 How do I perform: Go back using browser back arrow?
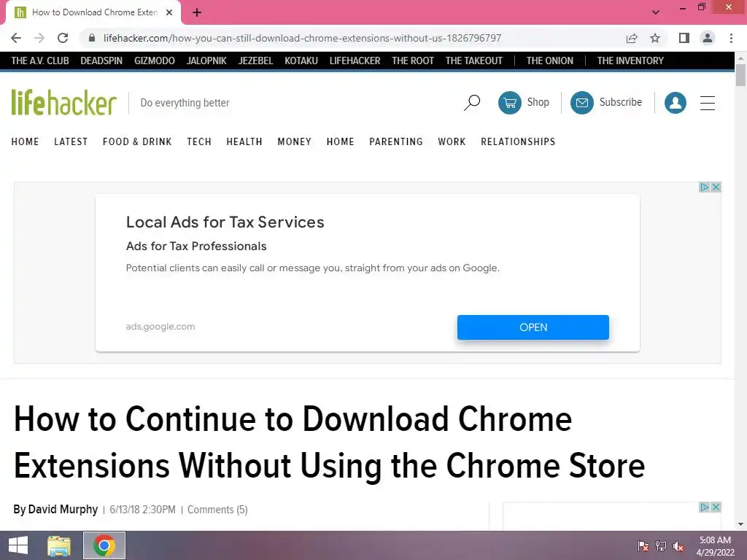(16, 38)
